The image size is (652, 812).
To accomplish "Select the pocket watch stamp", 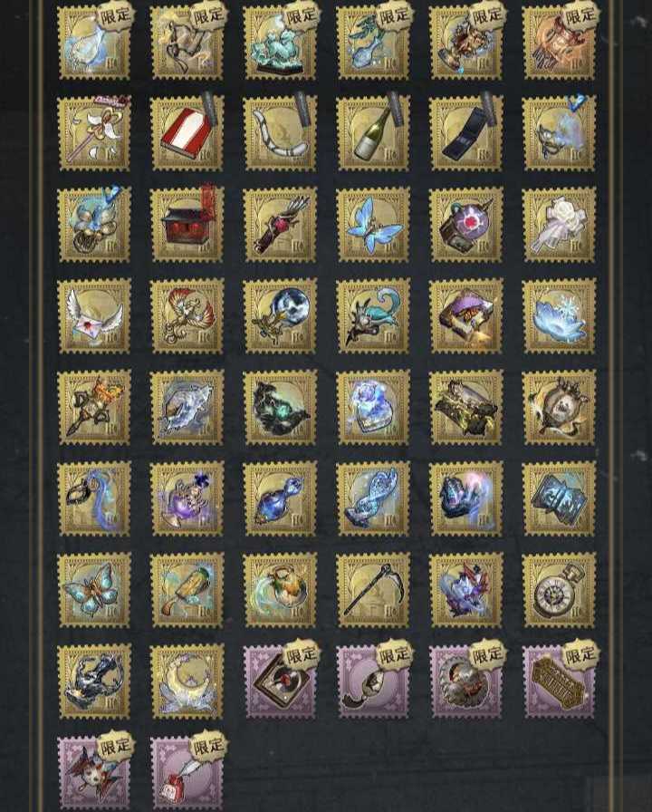I will (560, 590).
